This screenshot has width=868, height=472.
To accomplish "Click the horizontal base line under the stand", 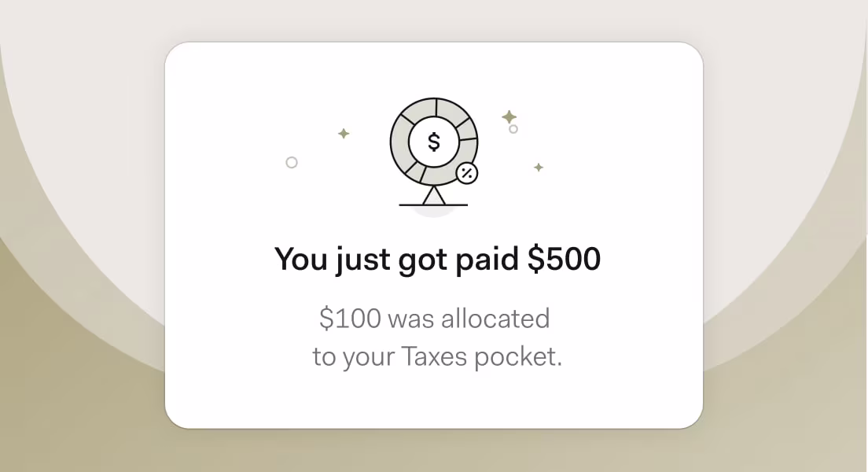I will [433, 205].
